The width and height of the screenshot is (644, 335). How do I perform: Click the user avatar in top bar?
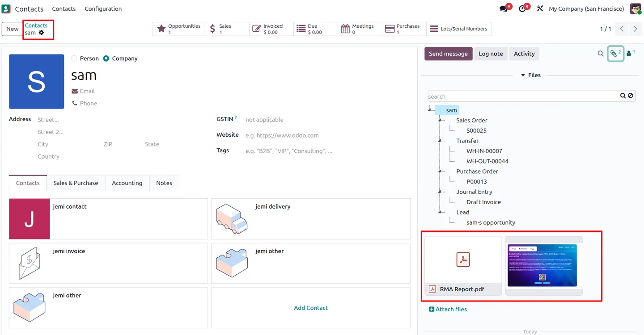(636, 9)
